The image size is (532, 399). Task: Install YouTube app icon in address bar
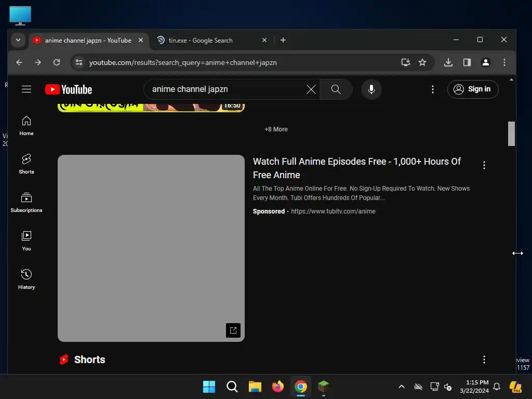tap(405, 62)
